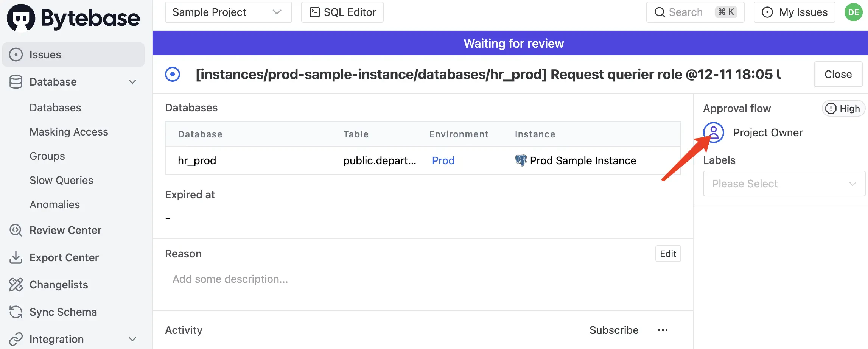Screen dimensions: 868x349
Task: Follow the Prod environment link
Action: [x=443, y=160]
